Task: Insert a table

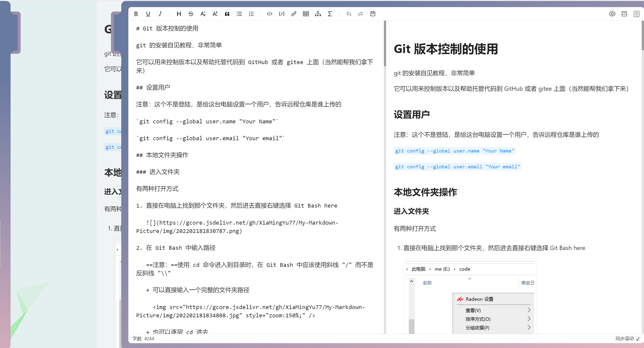Action: [x=306, y=14]
